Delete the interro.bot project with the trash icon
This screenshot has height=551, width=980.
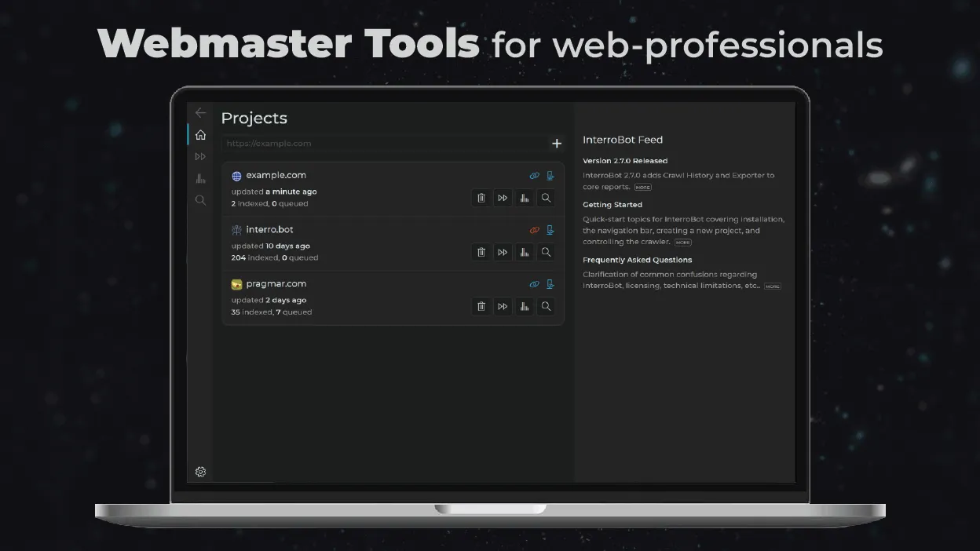tap(481, 252)
